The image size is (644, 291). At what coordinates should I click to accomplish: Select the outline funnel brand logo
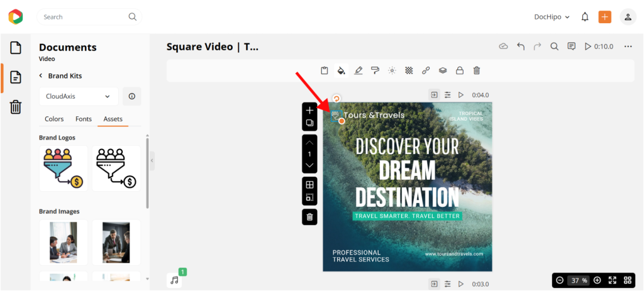click(x=116, y=168)
